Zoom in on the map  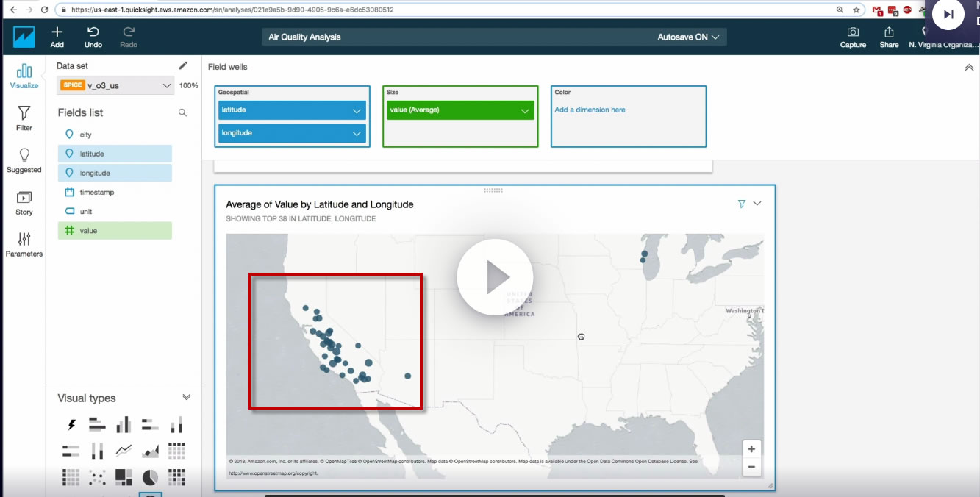coord(751,448)
